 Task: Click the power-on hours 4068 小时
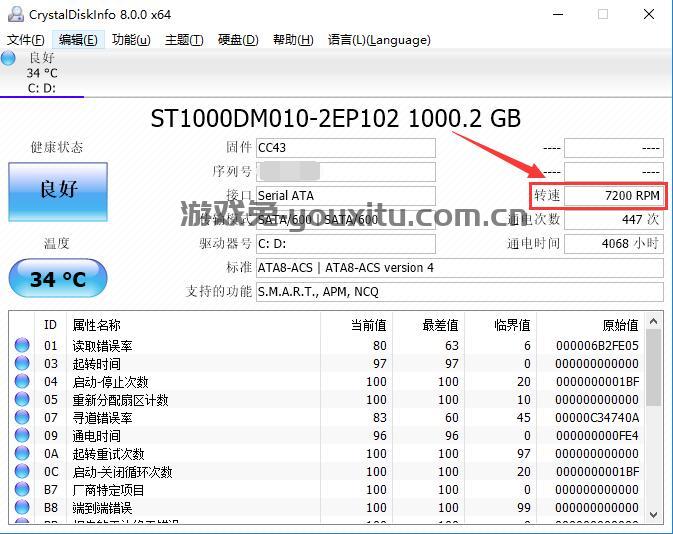614,244
